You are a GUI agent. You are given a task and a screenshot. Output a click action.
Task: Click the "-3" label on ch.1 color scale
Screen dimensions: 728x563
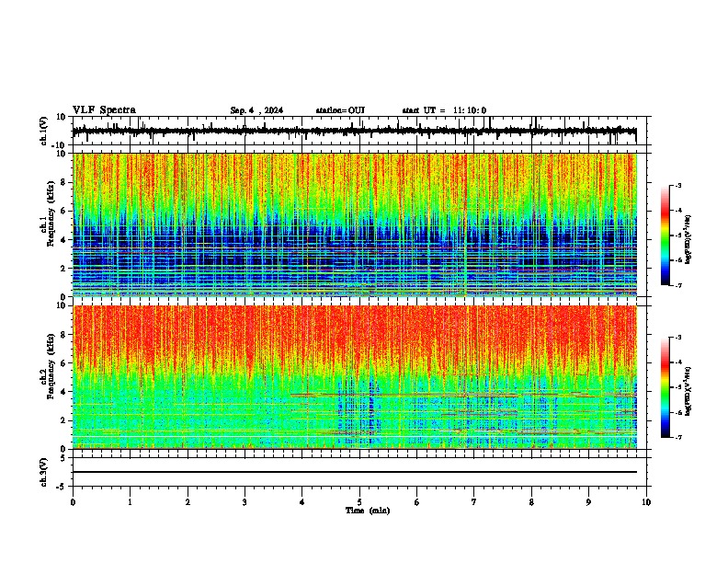pos(677,186)
